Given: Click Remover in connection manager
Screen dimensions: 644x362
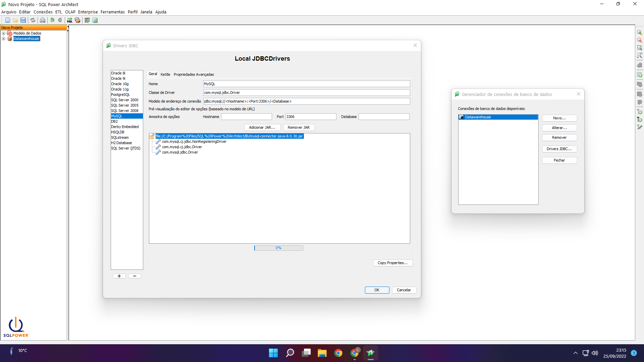Looking at the screenshot, I should 559,137.
